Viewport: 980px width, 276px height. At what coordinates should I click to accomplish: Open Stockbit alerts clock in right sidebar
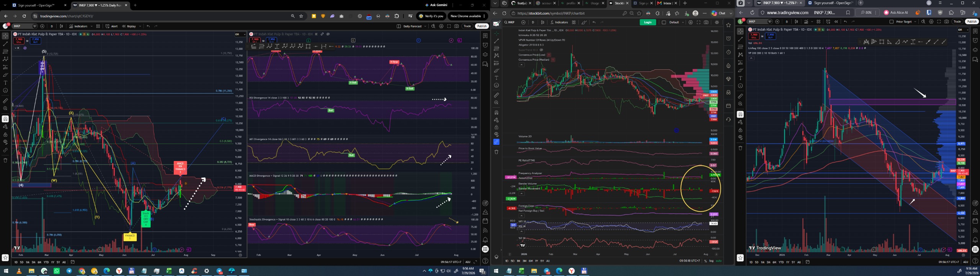[x=728, y=38]
